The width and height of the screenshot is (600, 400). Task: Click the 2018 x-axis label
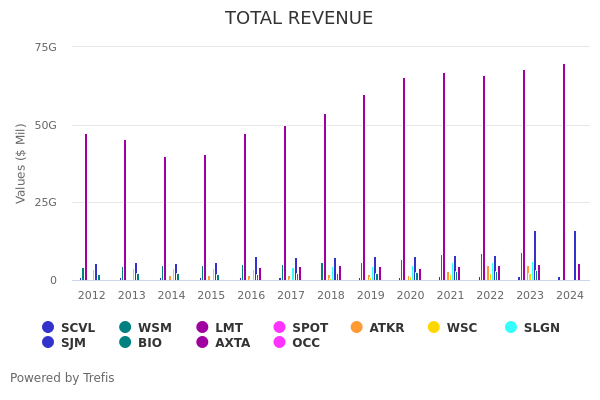tap(331, 296)
